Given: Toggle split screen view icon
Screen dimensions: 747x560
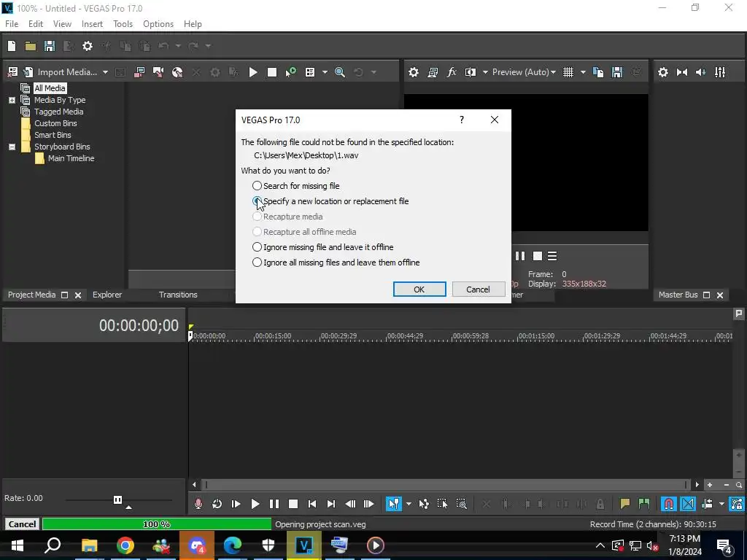Looking at the screenshot, I should coord(471,72).
